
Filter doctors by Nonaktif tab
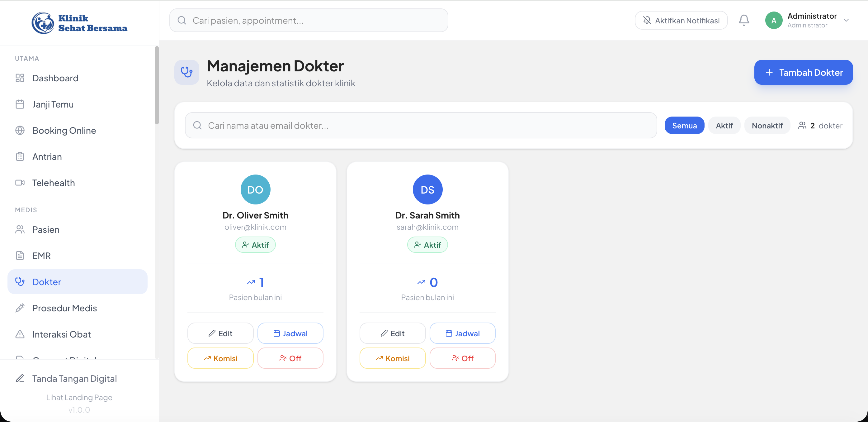tap(767, 126)
